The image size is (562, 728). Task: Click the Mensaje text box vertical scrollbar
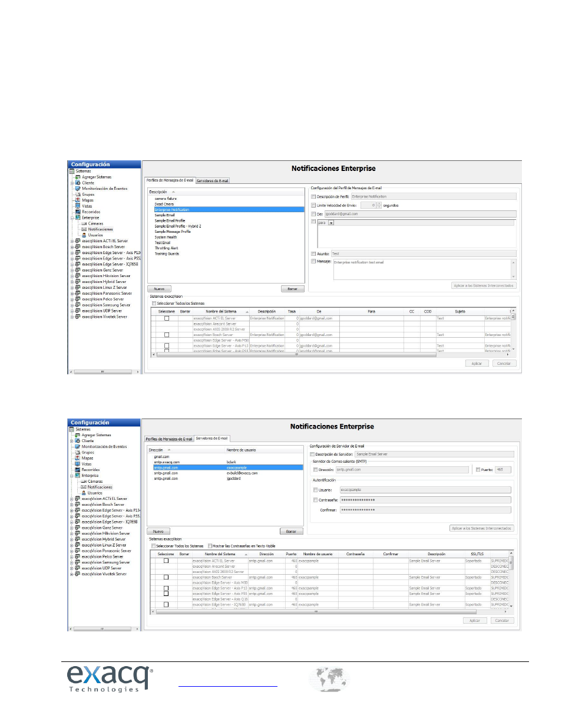514,269
